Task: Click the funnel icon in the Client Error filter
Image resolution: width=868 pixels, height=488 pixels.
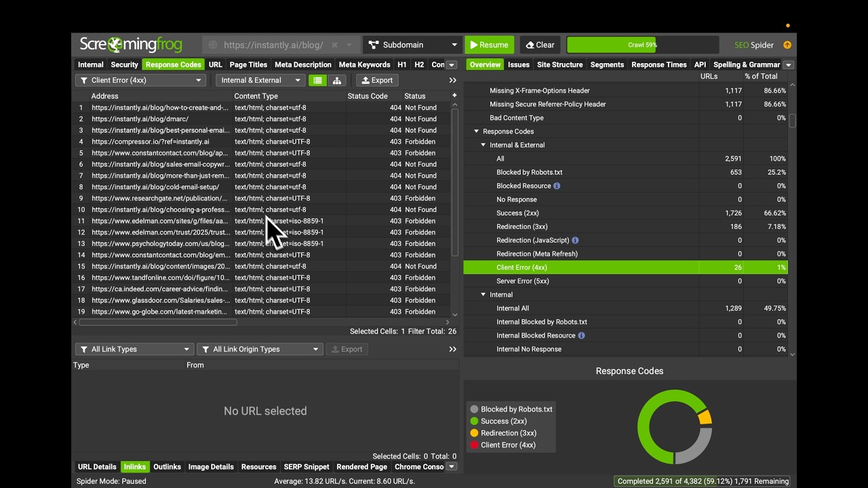Action: (x=84, y=80)
